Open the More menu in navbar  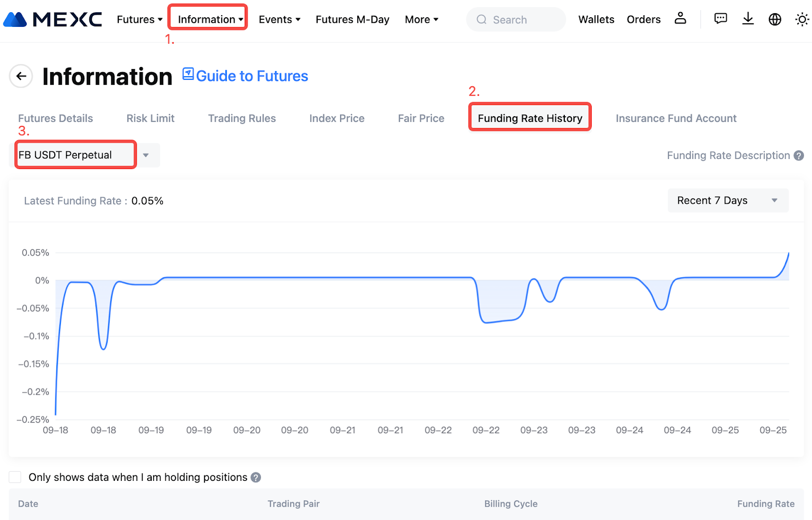pyautogui.click(x=421, y=19)
